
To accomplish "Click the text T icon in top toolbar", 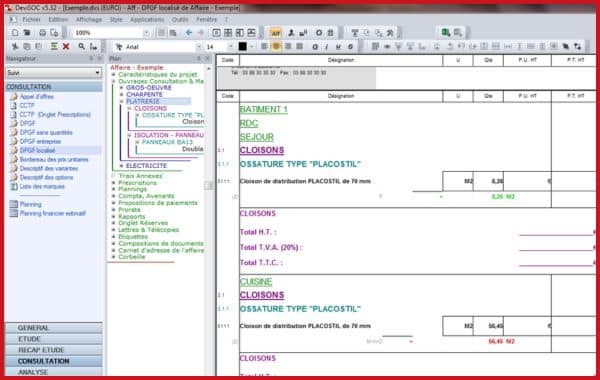I will (355, 33).
